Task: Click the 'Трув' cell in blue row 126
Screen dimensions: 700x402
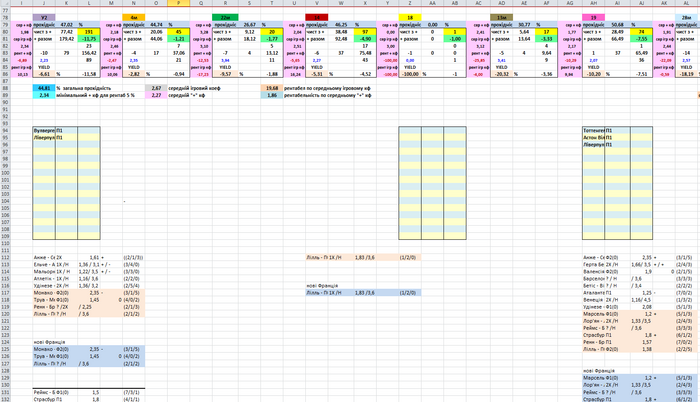Action: click(x=44, y=356)
